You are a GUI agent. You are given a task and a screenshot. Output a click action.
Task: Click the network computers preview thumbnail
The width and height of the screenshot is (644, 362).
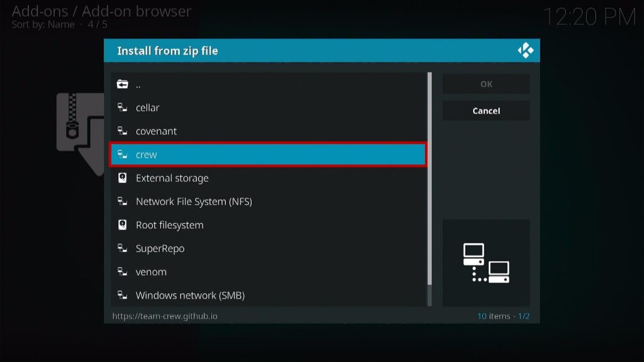click(x=486, y=263)
